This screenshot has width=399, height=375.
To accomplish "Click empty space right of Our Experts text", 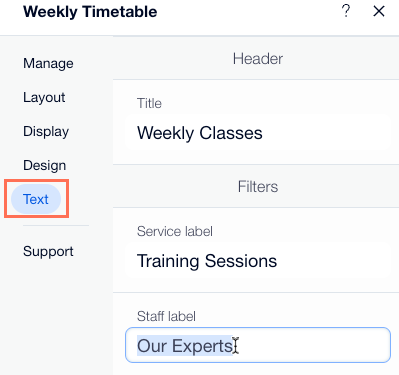I will [313, 345].
